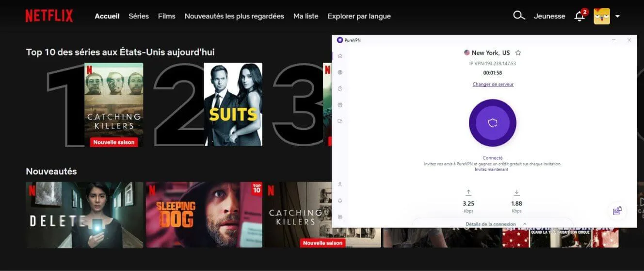Screen dimensions: 644x271
Task: Close the PureVPN window
Action: click(x=629, y=40)
